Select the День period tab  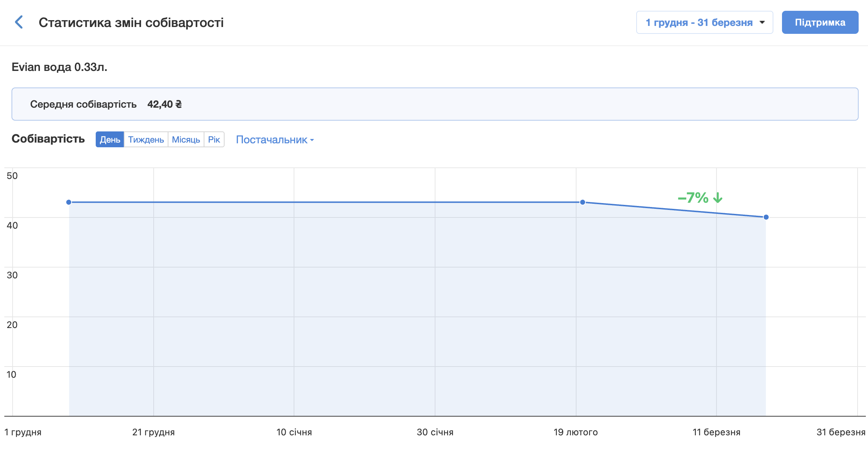[x=110, y=140]
